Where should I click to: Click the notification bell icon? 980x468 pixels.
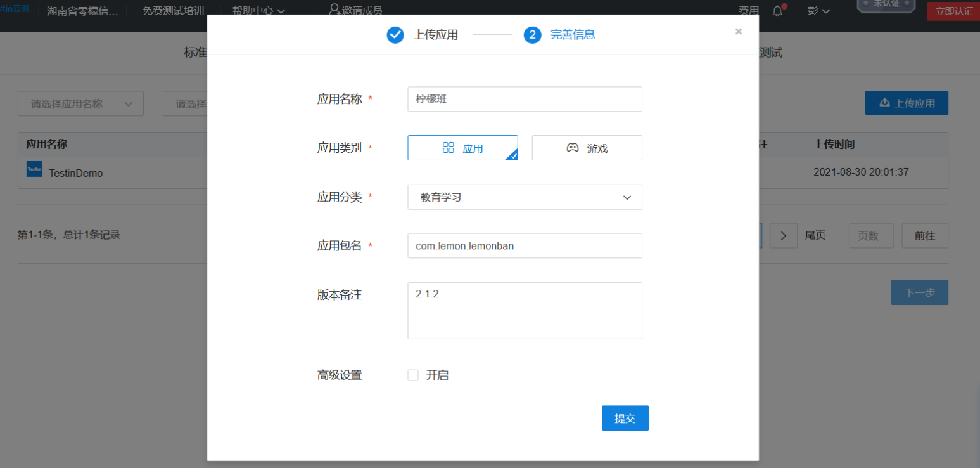[777, 10]
